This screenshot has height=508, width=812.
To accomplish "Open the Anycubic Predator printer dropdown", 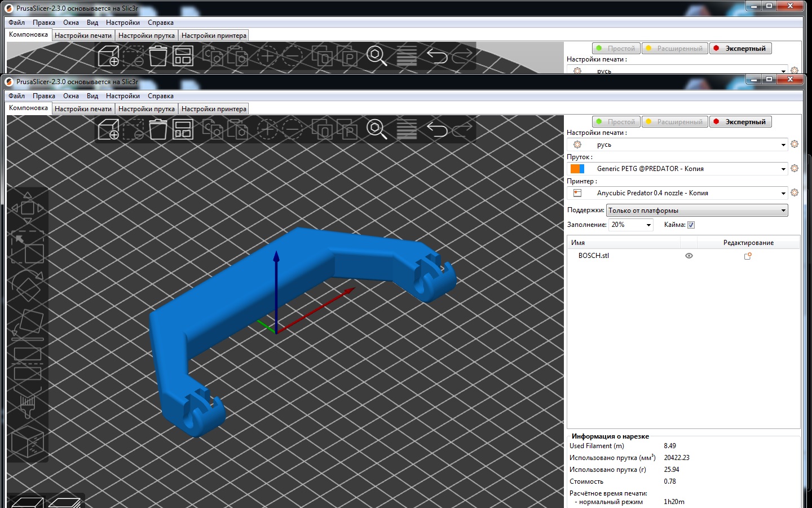I will click(783, 194).
